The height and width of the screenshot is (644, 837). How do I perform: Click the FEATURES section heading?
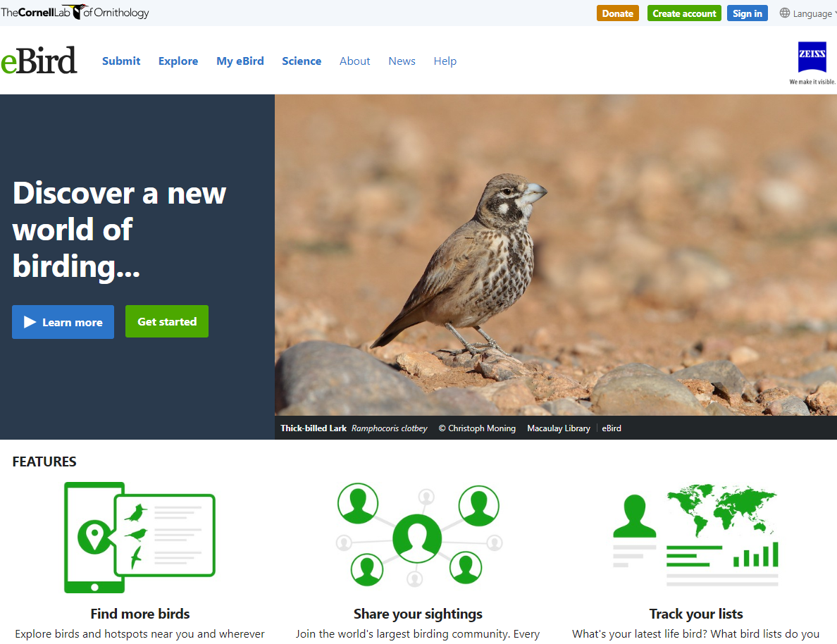coord(44,462)
